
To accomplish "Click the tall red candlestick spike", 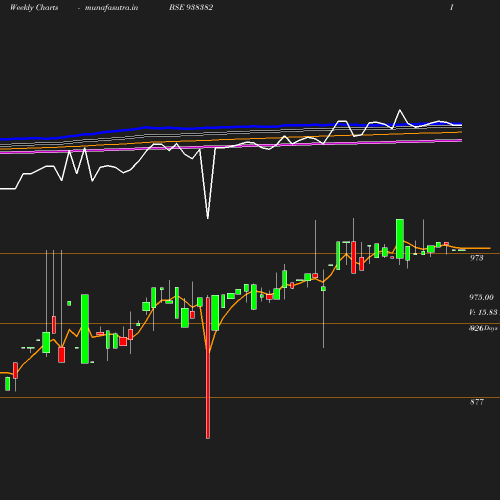I will click(x=208, y=368).
